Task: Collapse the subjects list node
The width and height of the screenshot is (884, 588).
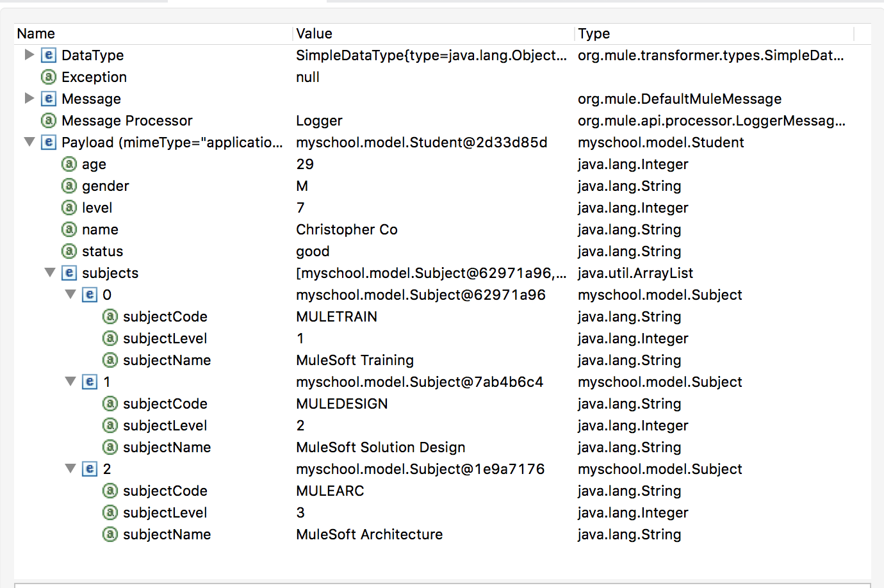Action: [50, 272]
